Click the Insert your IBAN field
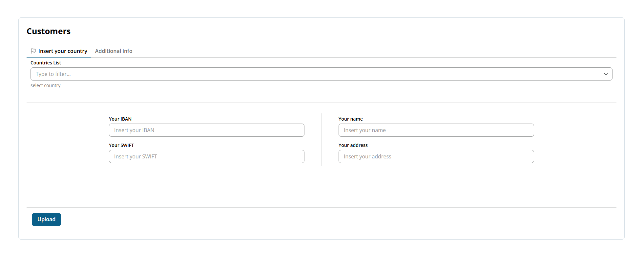644x257 pixels. pyautogui.click(x=206, y=130)
